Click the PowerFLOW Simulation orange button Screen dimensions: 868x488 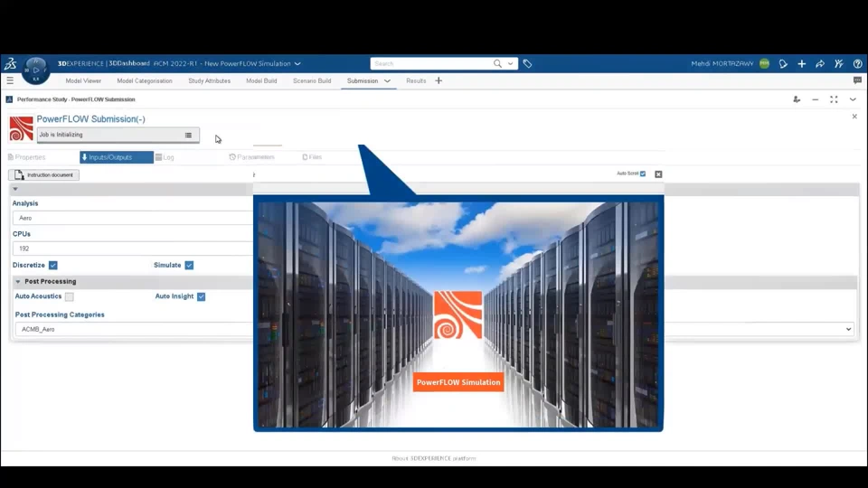click(458, 382)
